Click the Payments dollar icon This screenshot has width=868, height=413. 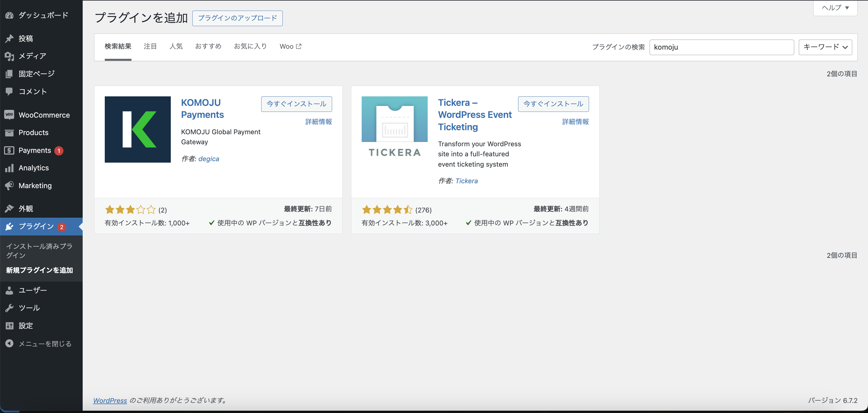[9, 151]
